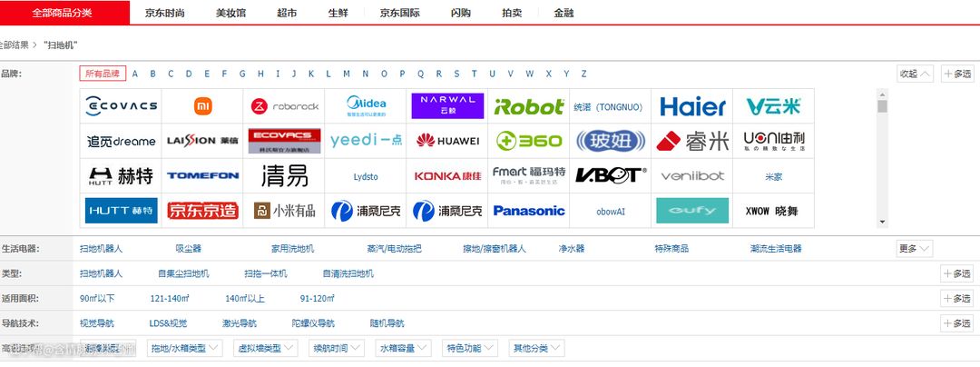Viewport: 980px width, 367px height.
Task: Select the Huawei brand logo
Action: tap(447, 141)
